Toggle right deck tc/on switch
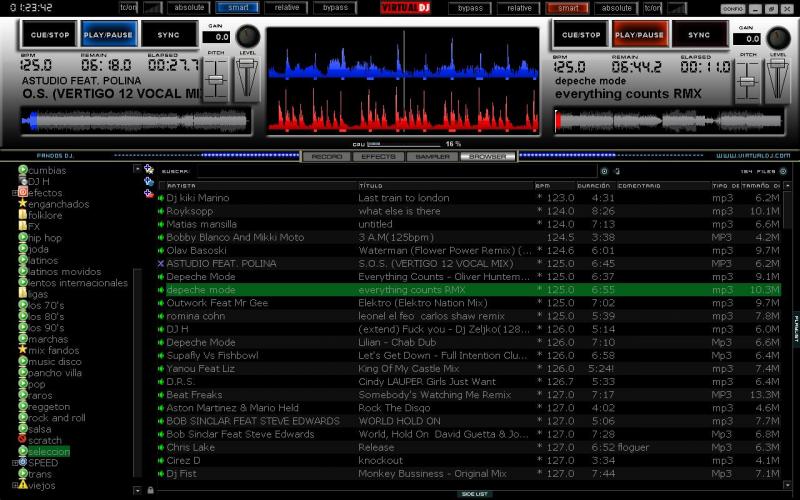This screenshot has width=800, height=500. [653, 8]
